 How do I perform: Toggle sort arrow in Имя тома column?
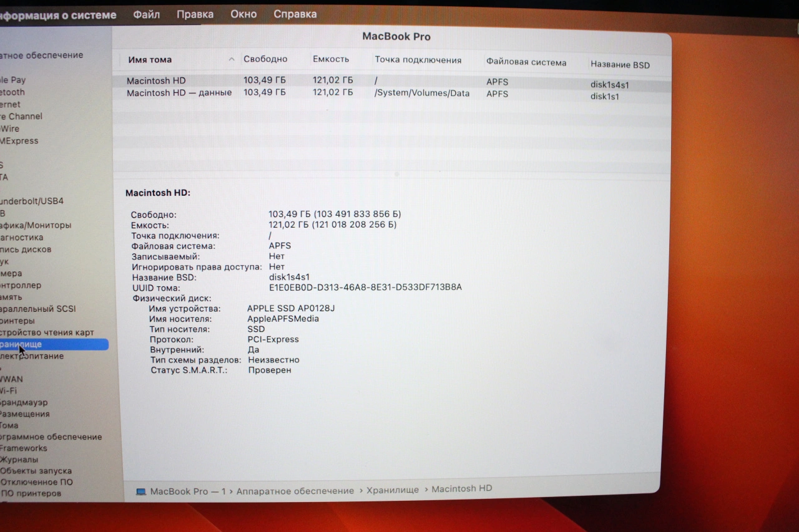[232, 60]
